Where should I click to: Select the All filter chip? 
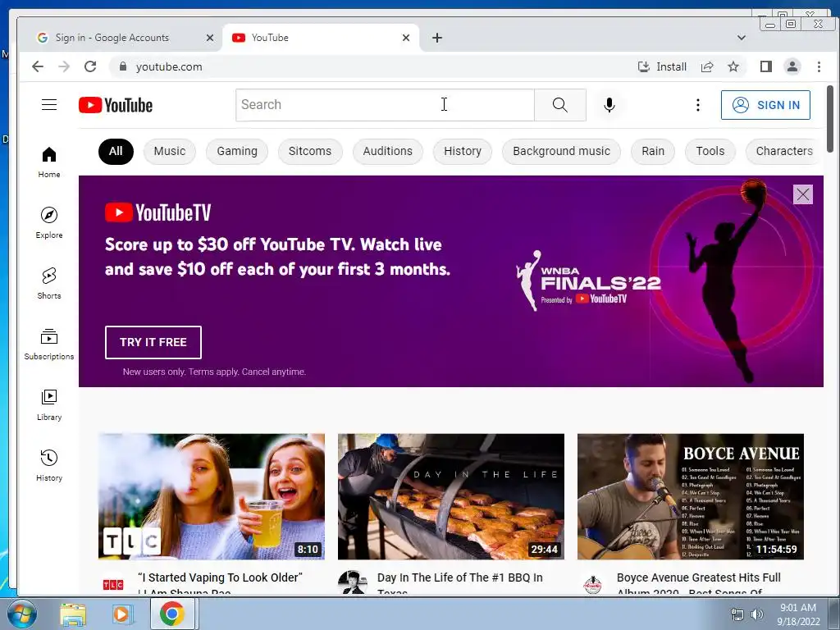click(x=116, y=151)
